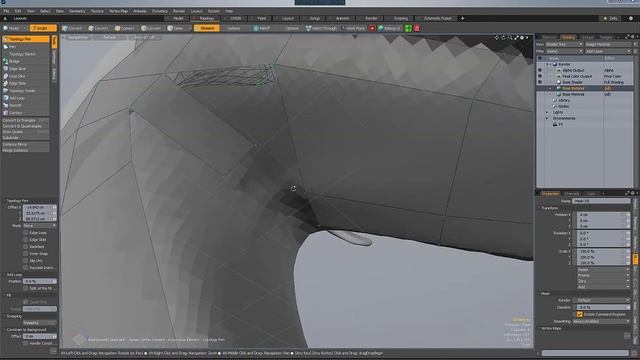
Task: Select the Contour tool
Action: (x=26, y=113)
